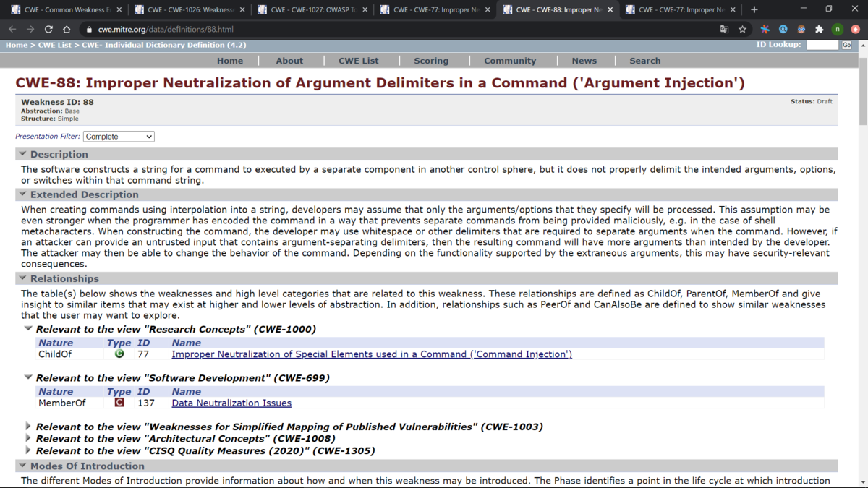Open the Search navigation menu
The width and height of the screenshot is (868, 488).
645,61
